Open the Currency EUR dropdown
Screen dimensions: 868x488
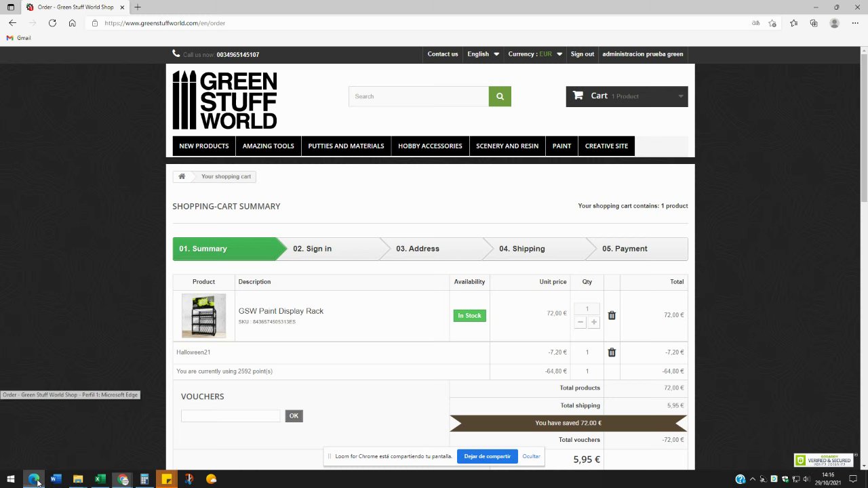(x=535, y=54)
